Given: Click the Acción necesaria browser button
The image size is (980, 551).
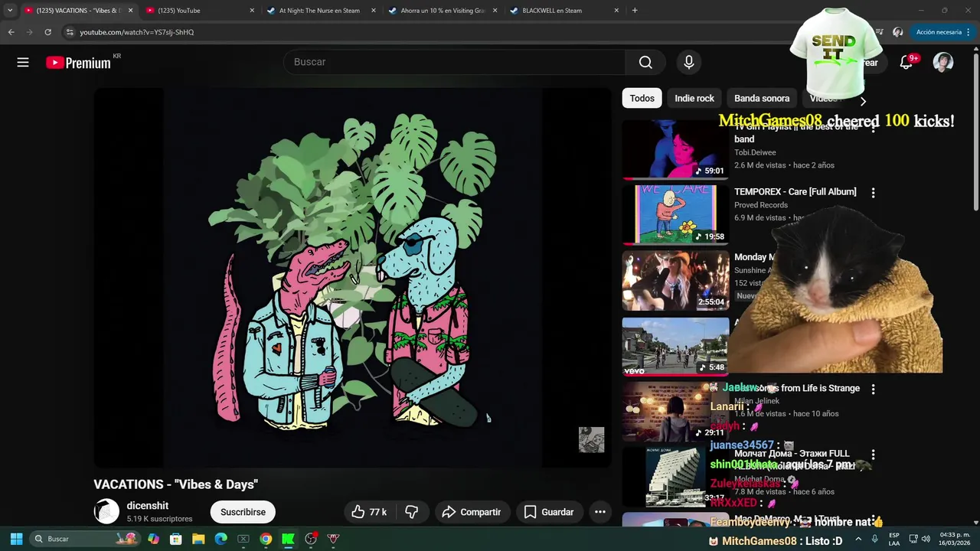Looking at the screenshot, I should (x=943, y=32).
